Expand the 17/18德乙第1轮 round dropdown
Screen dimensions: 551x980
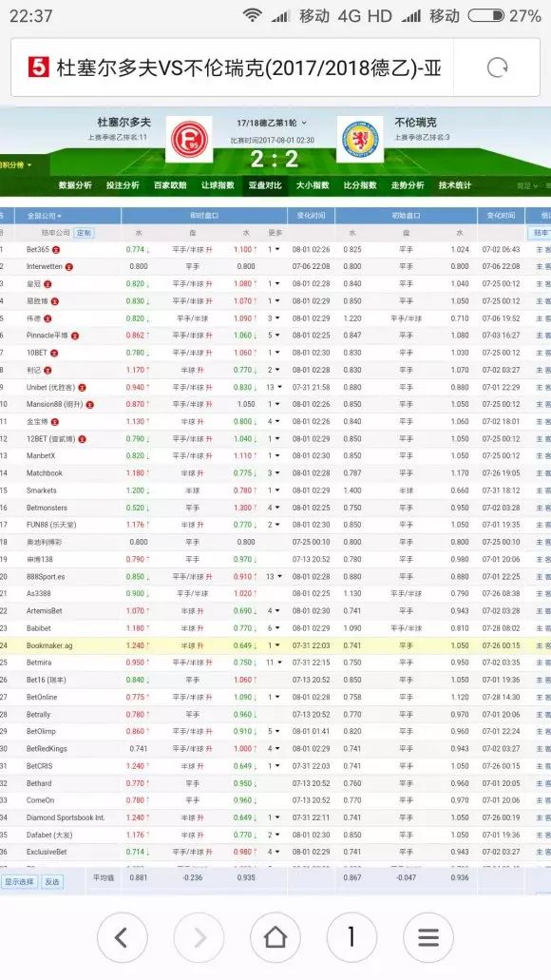click(272, 124)
